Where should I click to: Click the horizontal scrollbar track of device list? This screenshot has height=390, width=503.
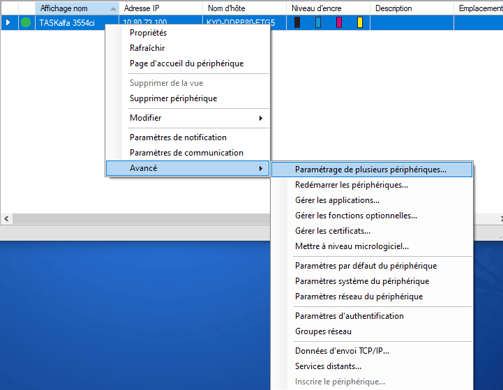[141, 219]
